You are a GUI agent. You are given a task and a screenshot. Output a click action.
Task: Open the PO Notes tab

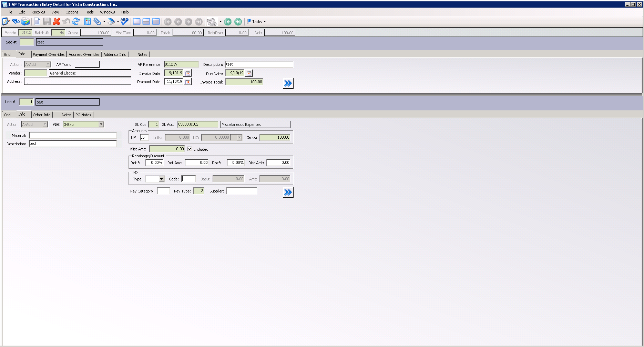(83, 115)
